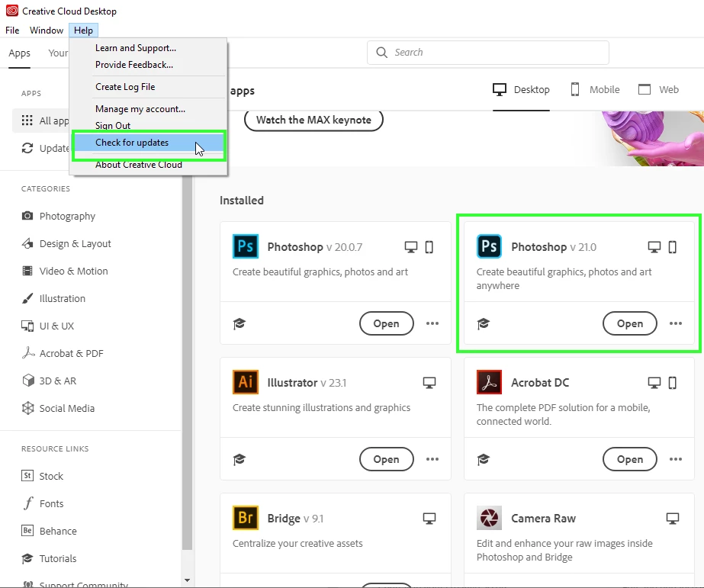Open tutorials cap icon on Illustrator card

239,459
